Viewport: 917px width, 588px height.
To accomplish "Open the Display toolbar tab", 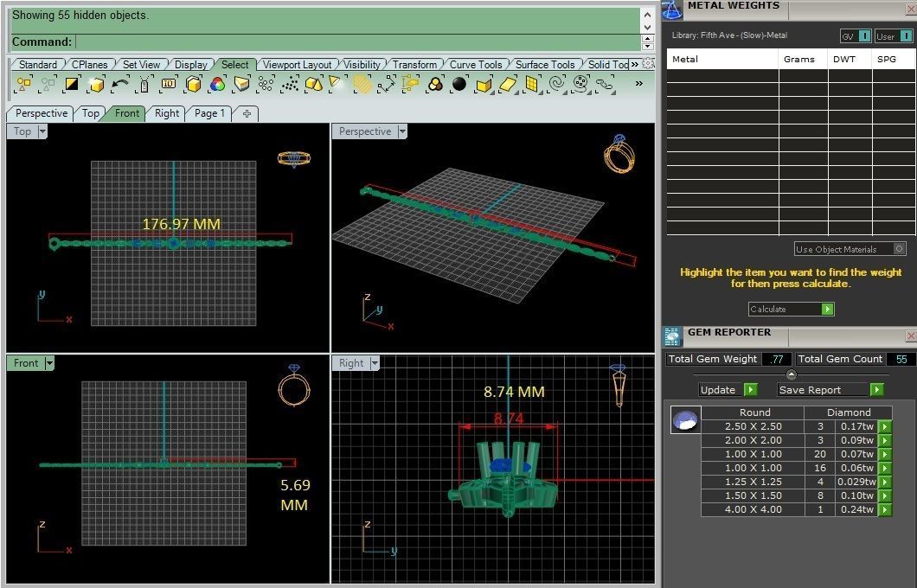I will 190,64.
